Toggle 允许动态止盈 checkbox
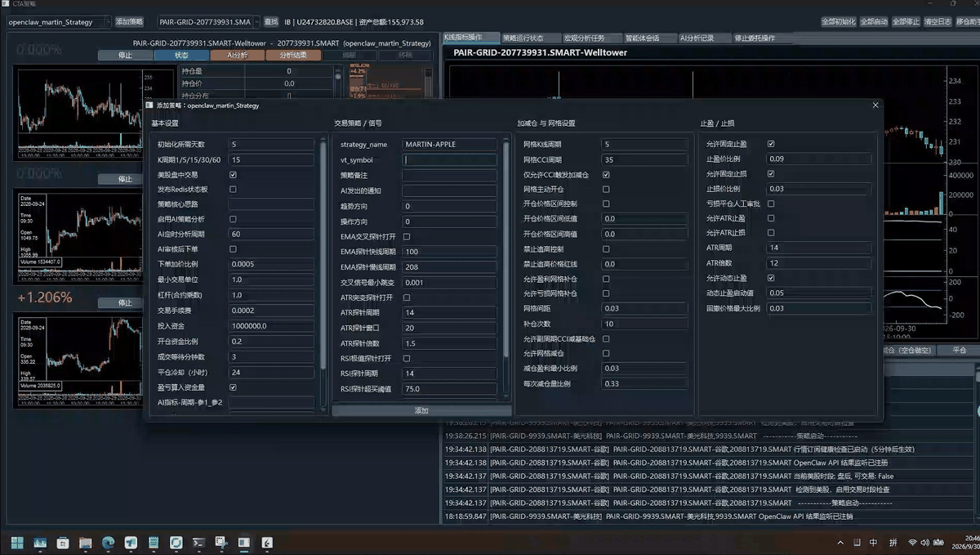This screenshot has width=980, height=555. point(771,278)
